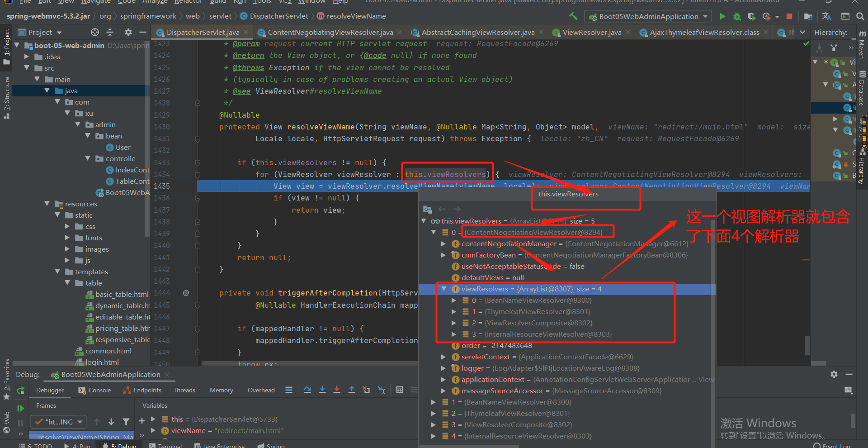Switch to AbstractCachingViewResolver.java tab

[478, 32]
